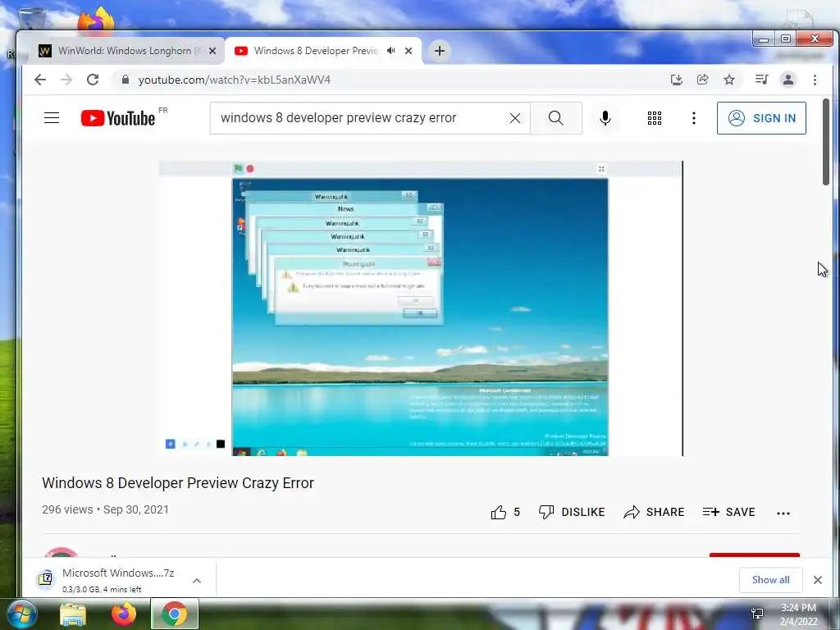Open the media control icon in toolbar
This screenshot has height=630, width=840.
point(761,80)
